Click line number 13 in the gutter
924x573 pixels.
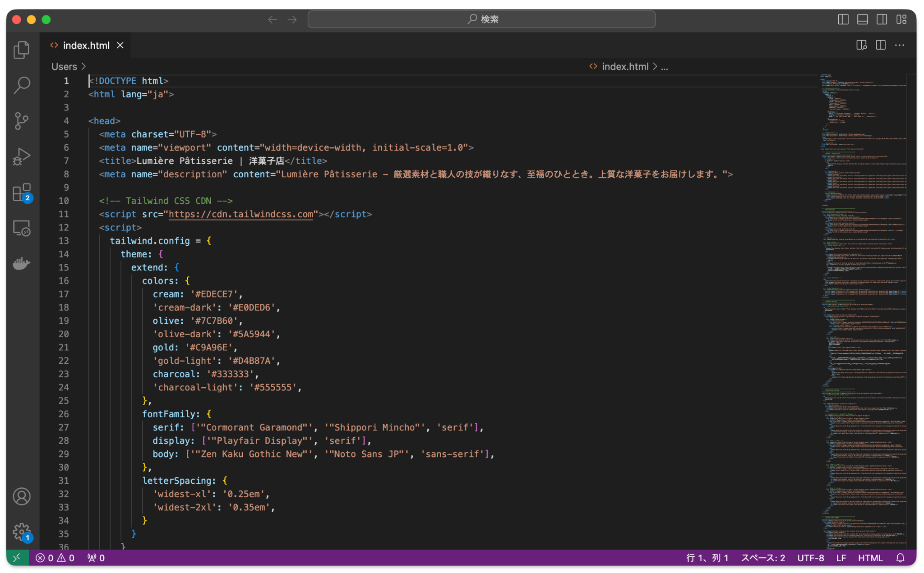(x=64, y=241)
